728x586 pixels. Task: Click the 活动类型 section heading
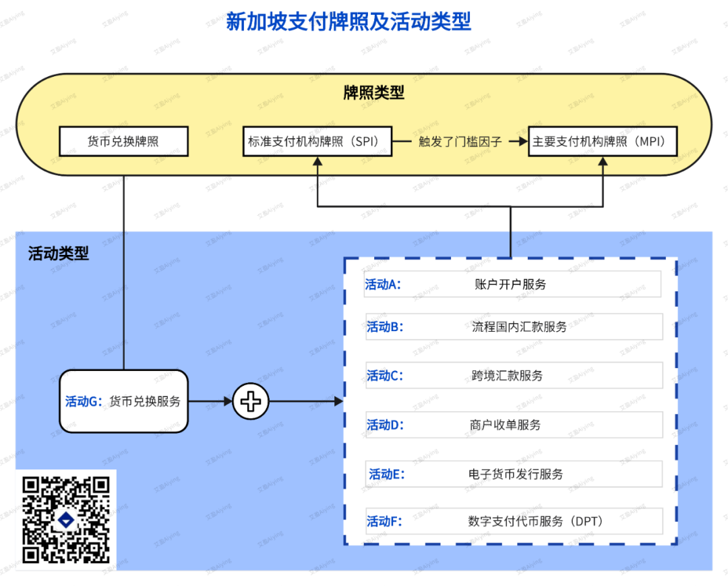[58, 254]
